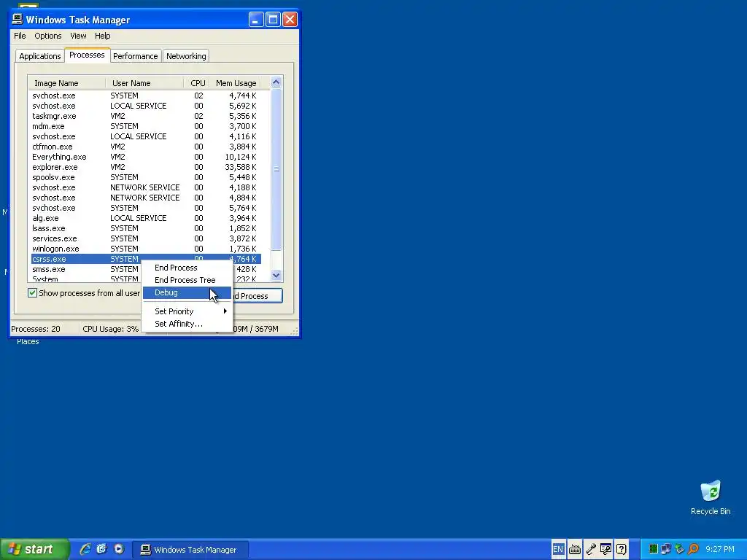Open the language bar keyboard icon
Viewport: 747px width, 560px height.
coord(575,550)
